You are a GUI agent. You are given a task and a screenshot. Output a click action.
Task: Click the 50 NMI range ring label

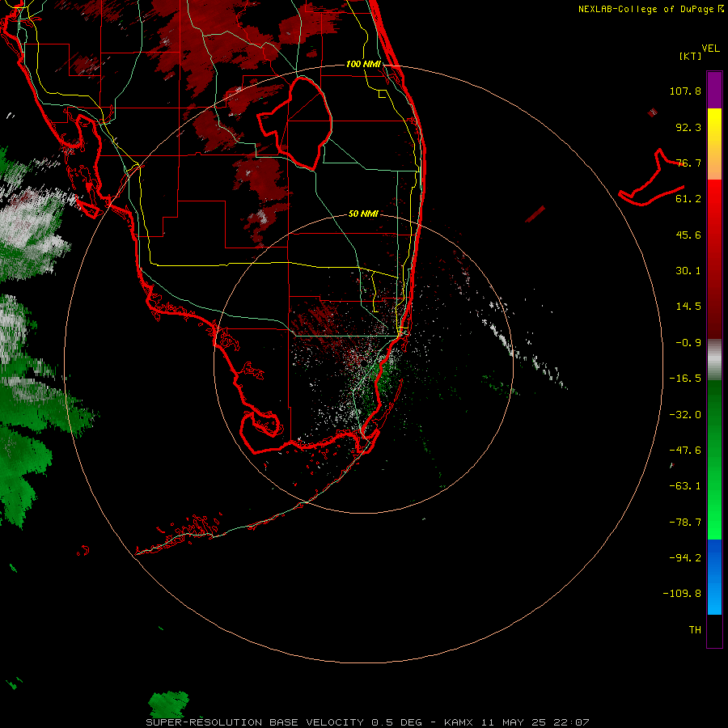click(363, 214)
